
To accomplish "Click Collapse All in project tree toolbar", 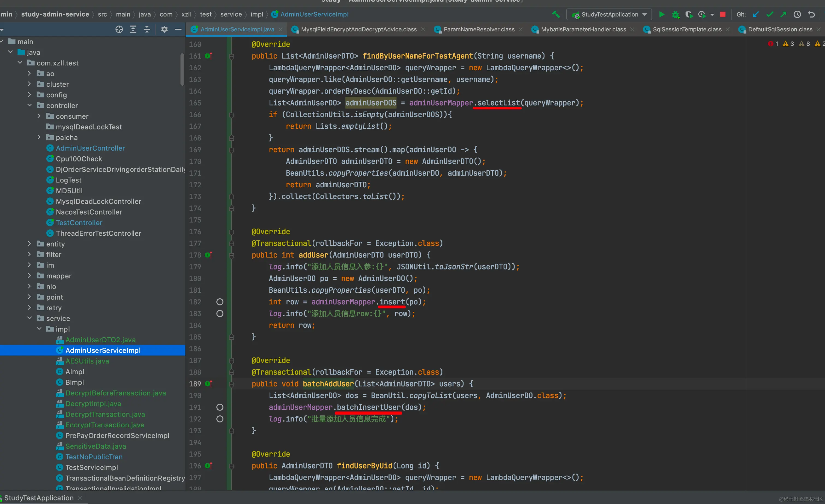I will (147, 29).
